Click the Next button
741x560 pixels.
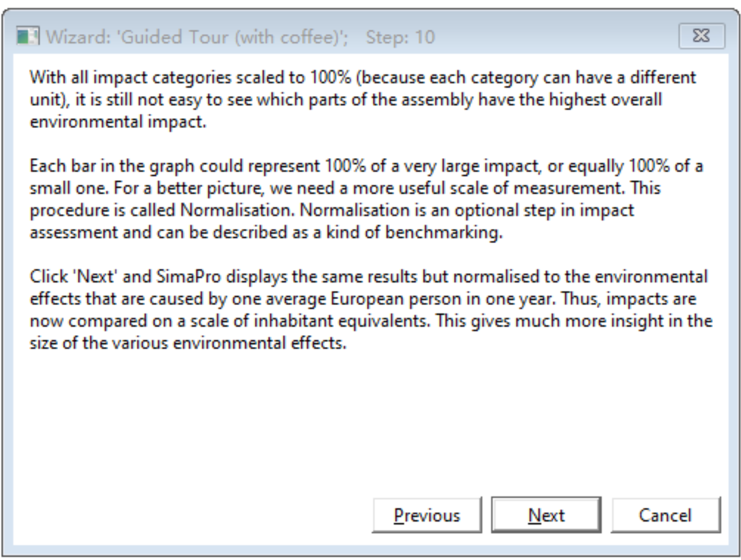point(546,515)
